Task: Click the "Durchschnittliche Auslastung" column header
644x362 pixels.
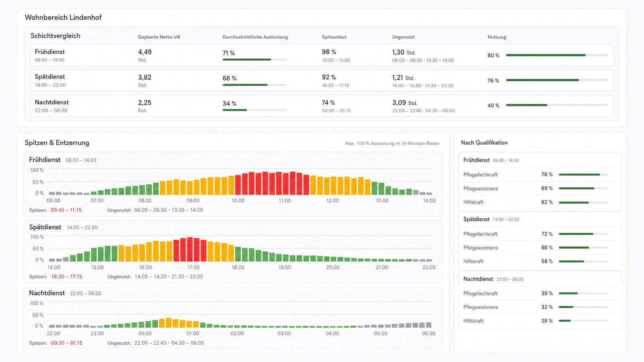Action: [x=255, y=37]
